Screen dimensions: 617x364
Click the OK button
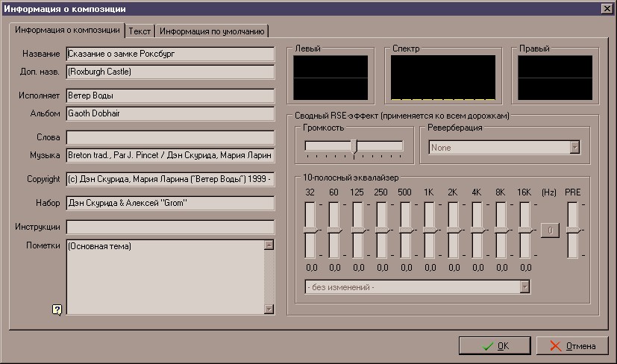click(x=494, y=345)
